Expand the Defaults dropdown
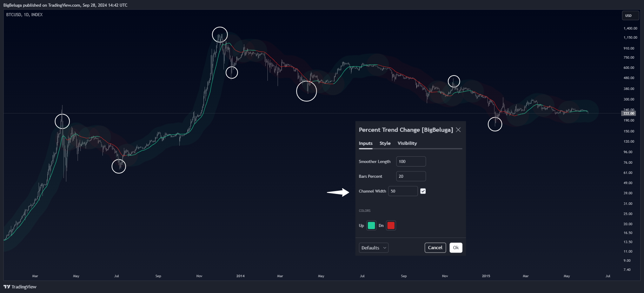 pos(373,248)
